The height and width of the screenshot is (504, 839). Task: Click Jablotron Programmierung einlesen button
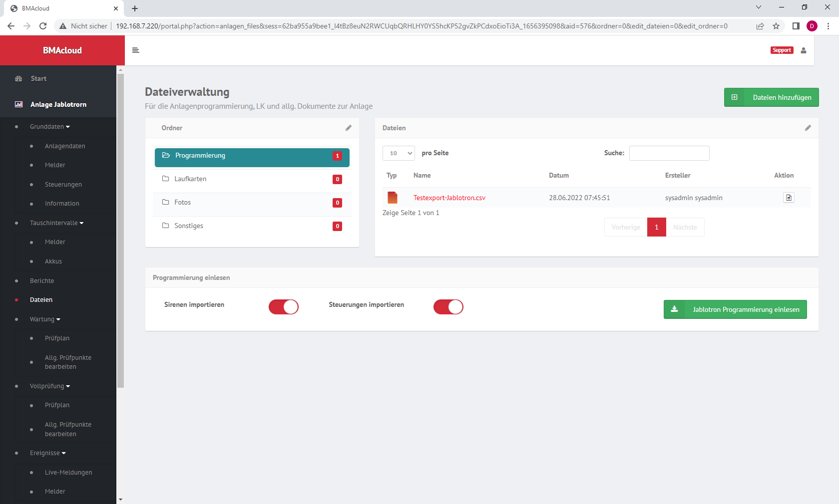coord(735,309)
